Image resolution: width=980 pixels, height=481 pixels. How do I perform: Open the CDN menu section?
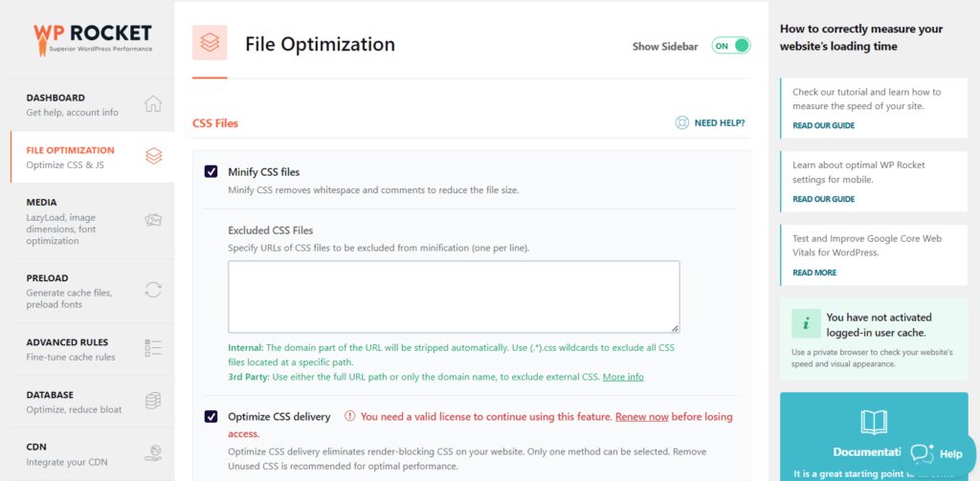[x=93, y=454]
